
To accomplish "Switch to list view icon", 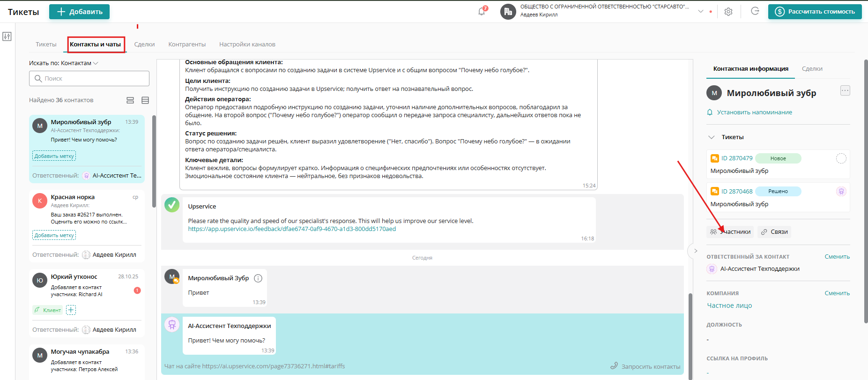I will (x=145, y=100).
